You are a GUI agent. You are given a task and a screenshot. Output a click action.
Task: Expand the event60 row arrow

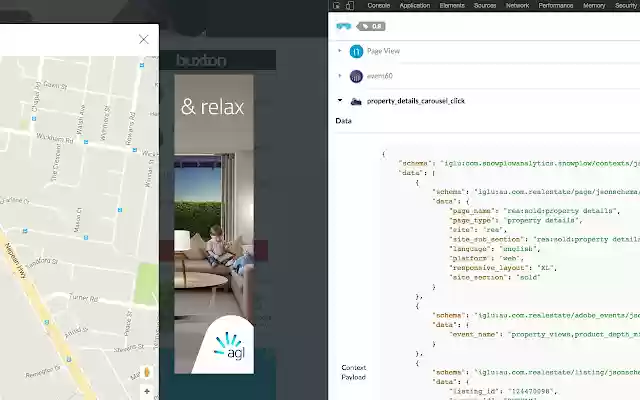point(340,76)
